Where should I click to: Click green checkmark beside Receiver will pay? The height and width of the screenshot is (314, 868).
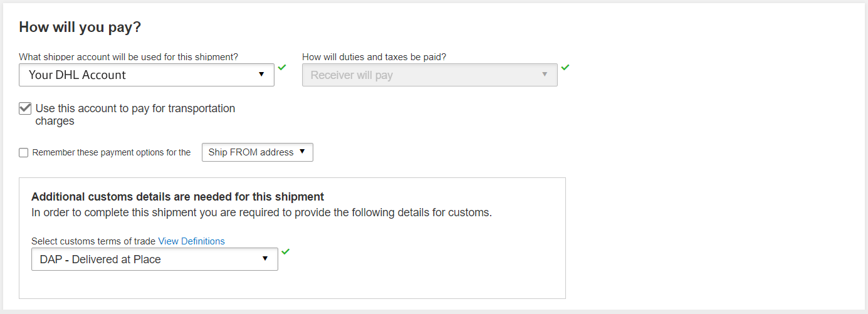point(565,67)
